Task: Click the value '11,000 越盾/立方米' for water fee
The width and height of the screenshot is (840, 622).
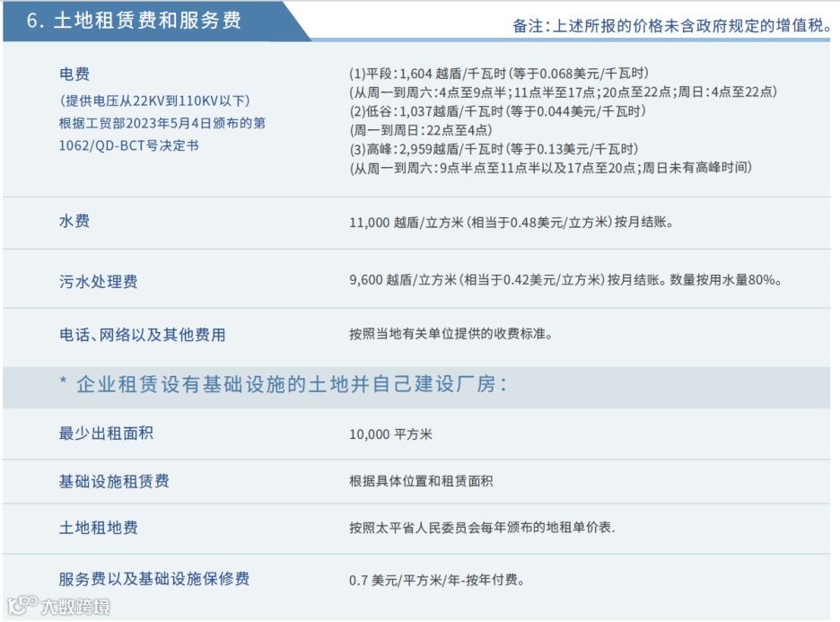Action: click(511, 222)
